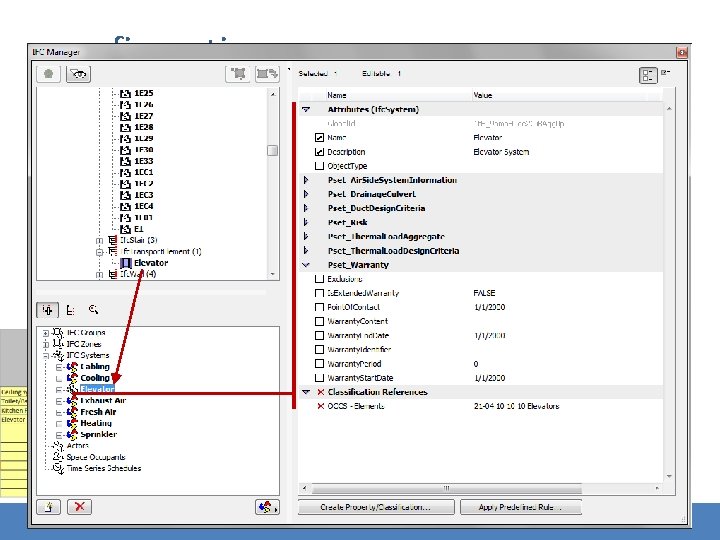Click the 1E27 element icon
The height and width of the screenshot is (540, 720).
click(125, 116)
